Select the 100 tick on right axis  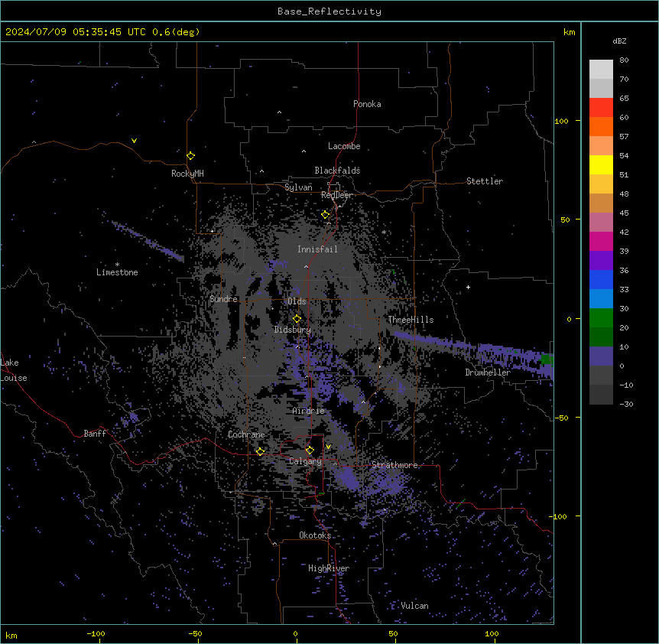point(561,121)
